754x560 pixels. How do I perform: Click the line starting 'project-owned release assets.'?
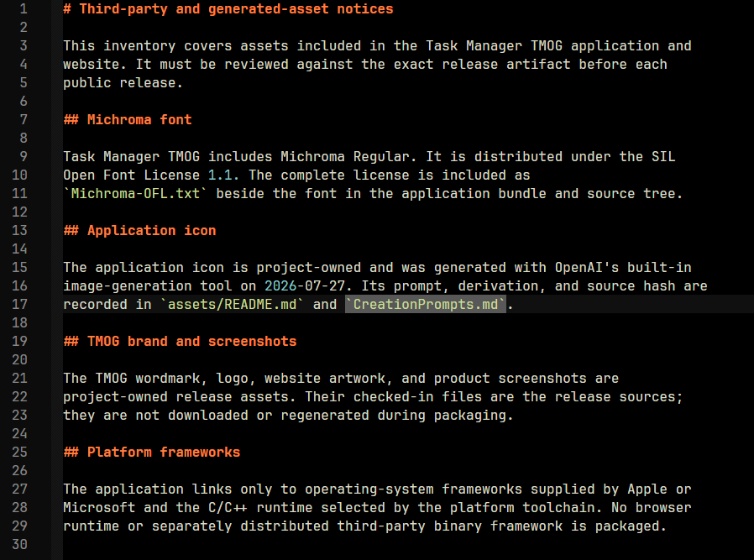pyautogui.click(x=373, y=397)
